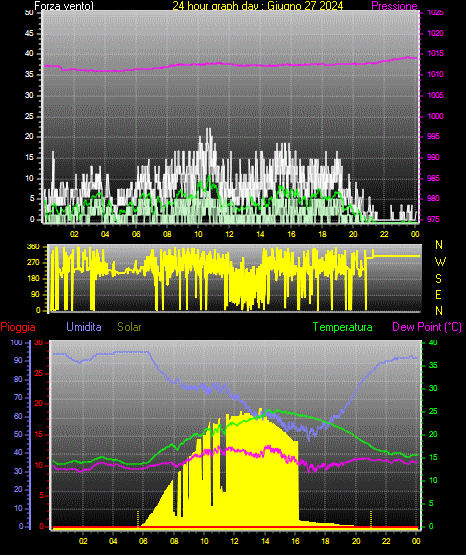The height and width of the screenshot is (555, 466).
Task: Click the 16 hour tick on bottom graph
Action: [295, 541]
